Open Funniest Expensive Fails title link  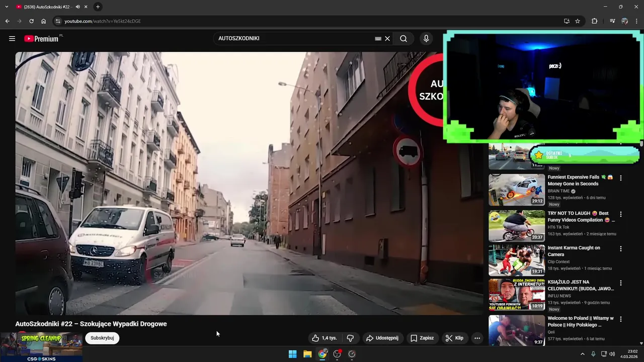pos(581,180)
